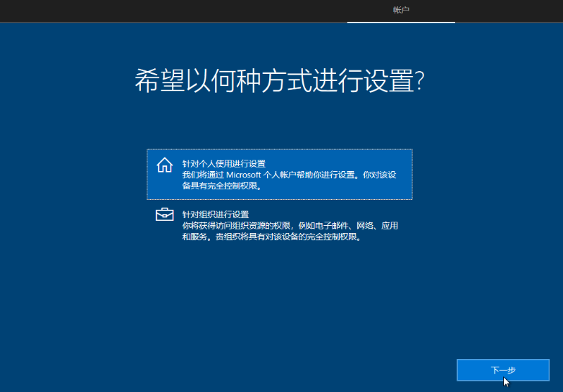
Task: Select the 针对组织进行设置 option title
Action: (x=216, y=215)
